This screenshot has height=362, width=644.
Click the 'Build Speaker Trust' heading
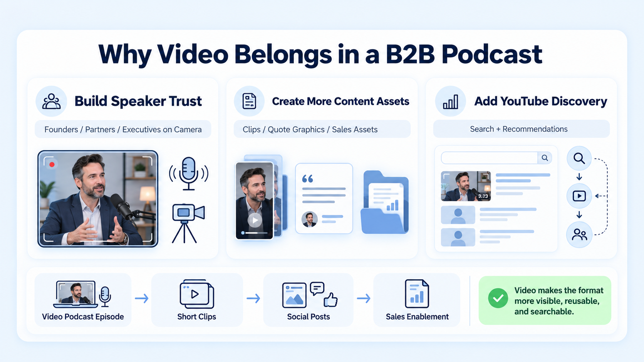point(138,101)
